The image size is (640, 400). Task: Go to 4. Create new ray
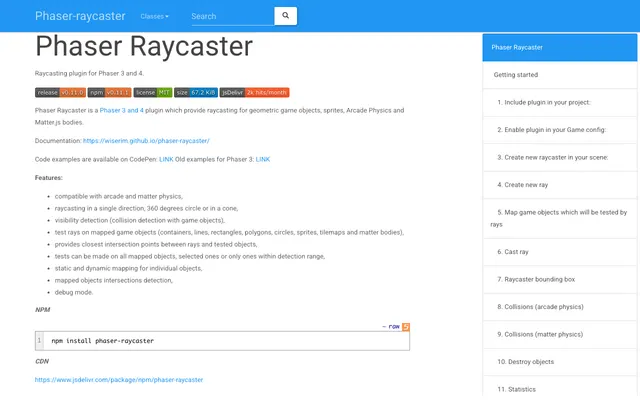560,185
